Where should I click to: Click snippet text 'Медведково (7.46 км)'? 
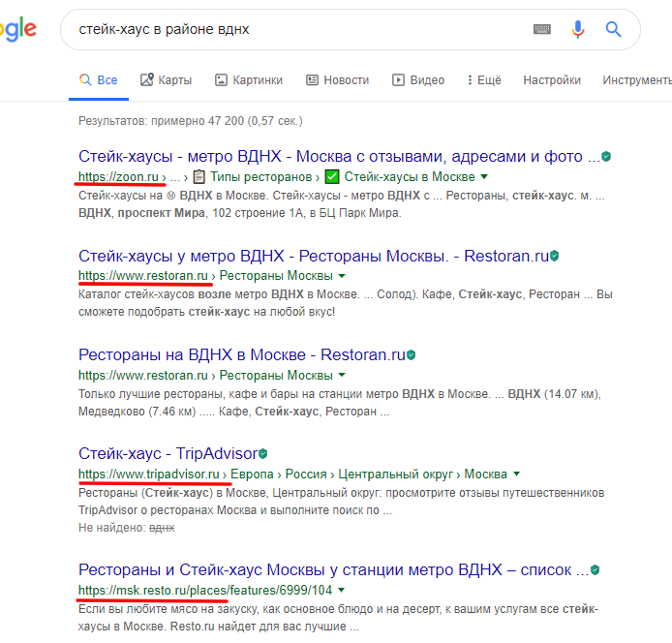tap(137, 412)
